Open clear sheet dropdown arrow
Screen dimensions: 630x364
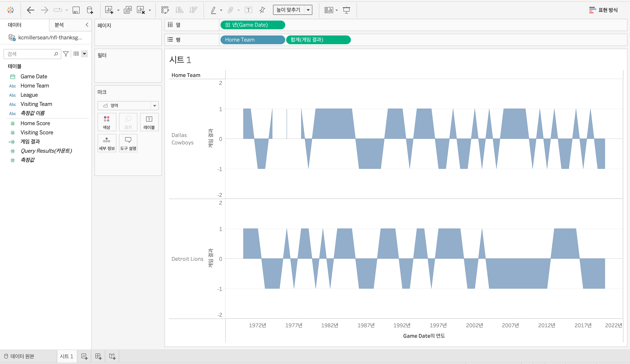pos(150,10)
